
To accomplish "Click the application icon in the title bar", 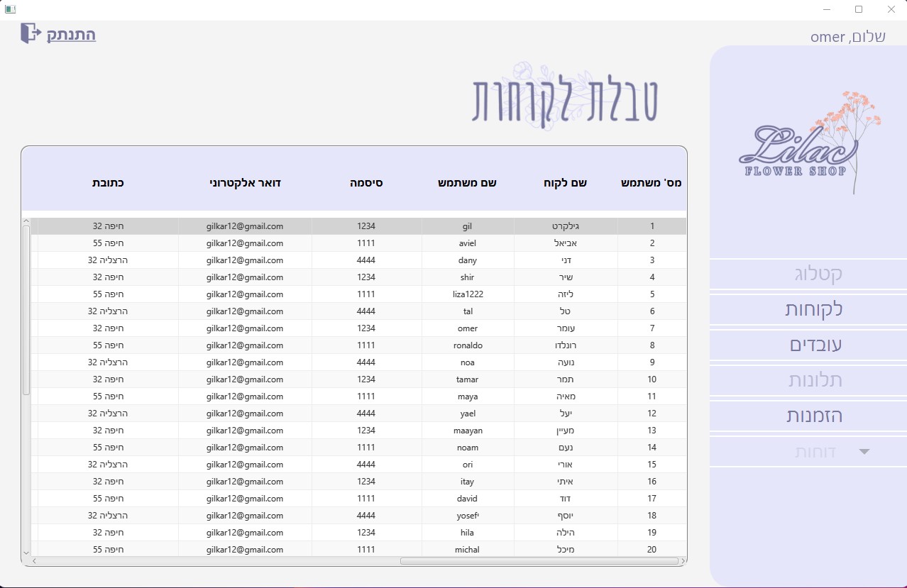I will click(x=10, y=9).
